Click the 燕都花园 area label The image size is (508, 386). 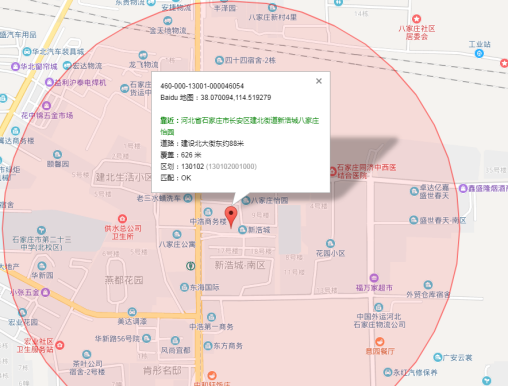click(x=124, y=280)
